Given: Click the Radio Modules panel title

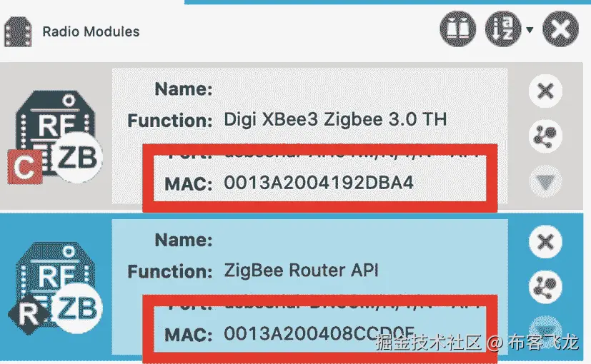Looking at the screenshot, I should point(91,31).
